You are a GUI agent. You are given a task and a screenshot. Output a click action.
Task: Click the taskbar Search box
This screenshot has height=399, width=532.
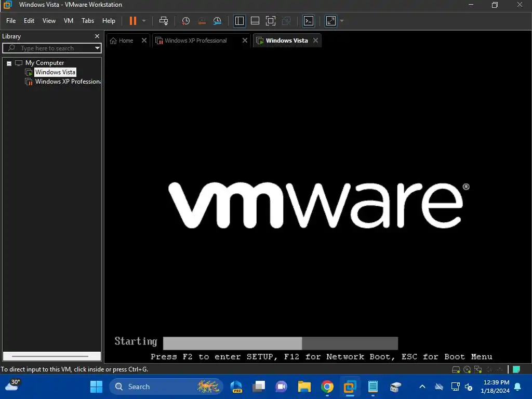click(x=166, y=387)
